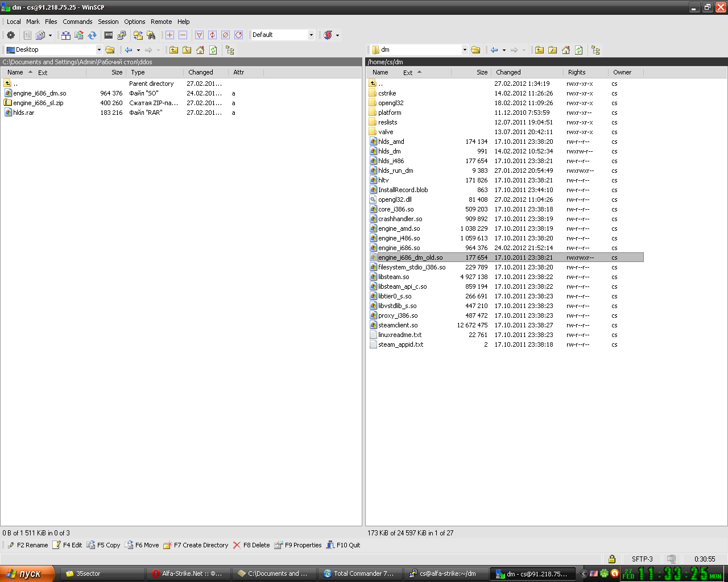Open the Session menu
728x582 pixels.
tap(108, 22)
